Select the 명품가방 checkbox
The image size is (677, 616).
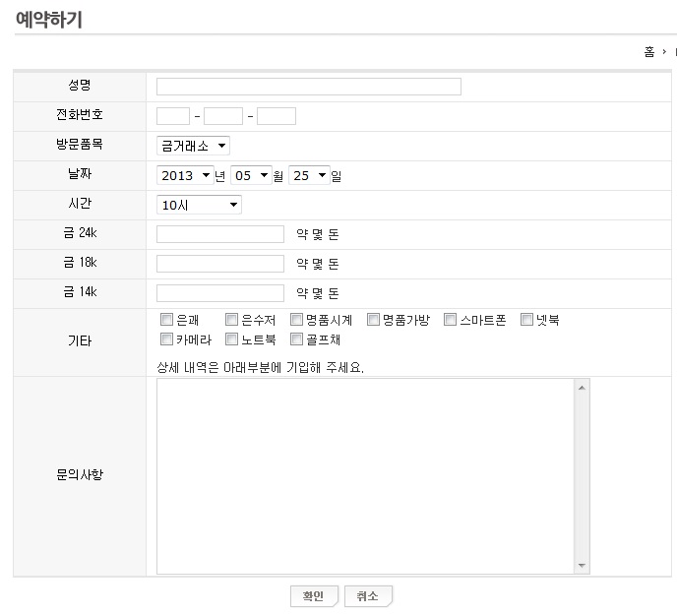pos(373,320)
